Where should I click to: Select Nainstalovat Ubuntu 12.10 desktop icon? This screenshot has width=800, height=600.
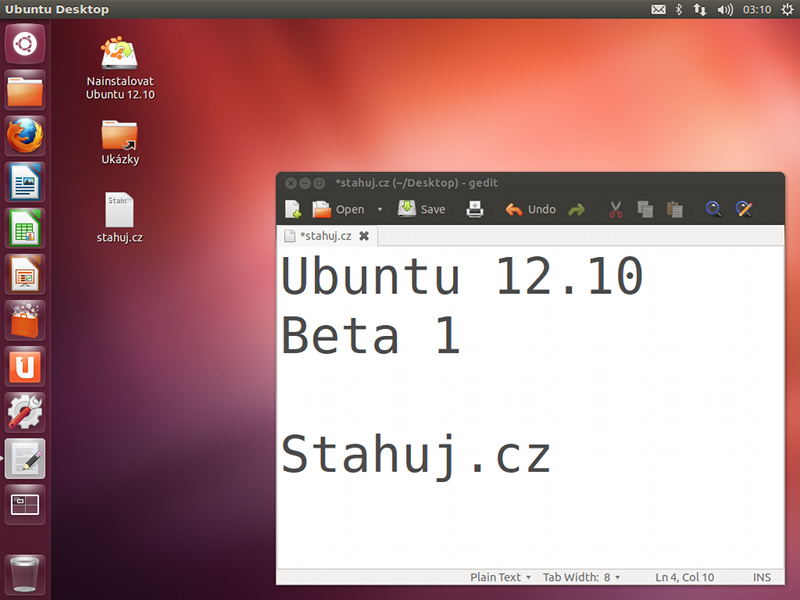[x=120, y=67]
